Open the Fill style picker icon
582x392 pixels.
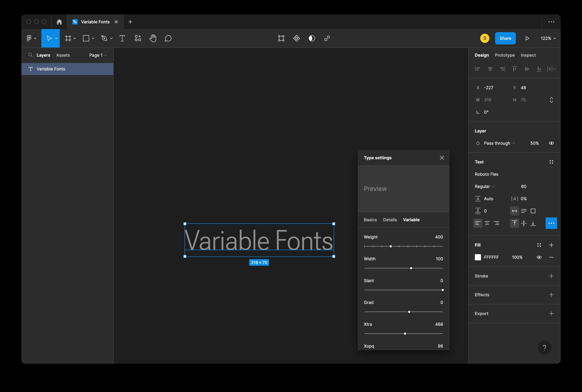pyautogui.click(x=539, y=245)
